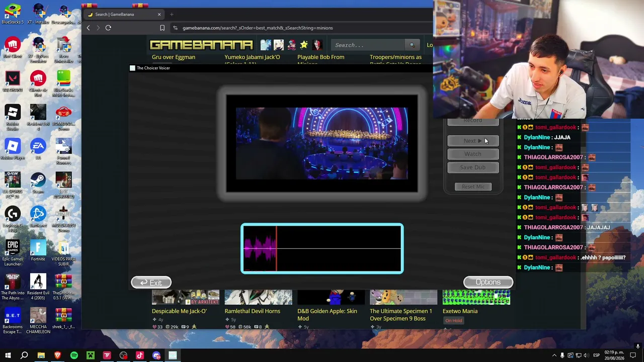
Task: Open VALORANT desktop icon
Action: 13,81
